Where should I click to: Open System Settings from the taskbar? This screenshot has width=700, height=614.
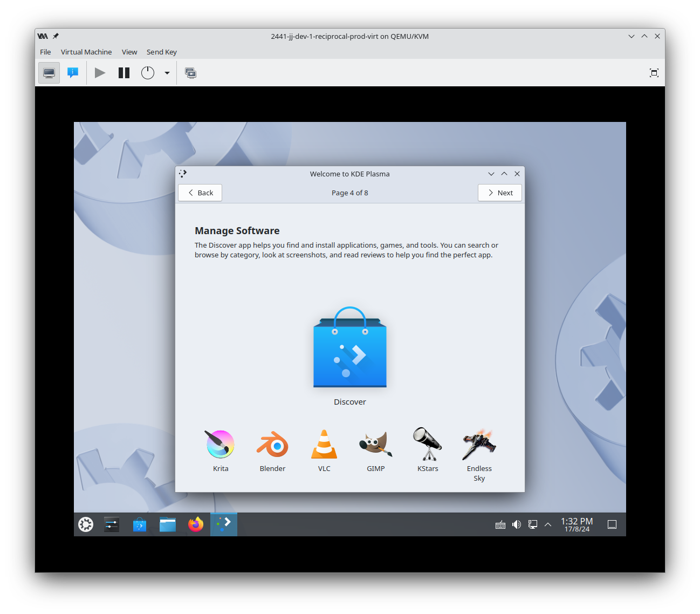pos(112,524)
